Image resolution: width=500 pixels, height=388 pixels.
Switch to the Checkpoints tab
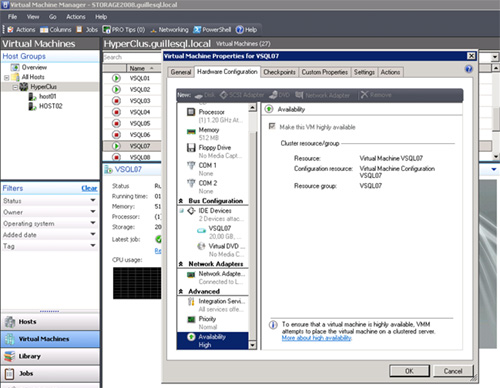coord(279,72)
